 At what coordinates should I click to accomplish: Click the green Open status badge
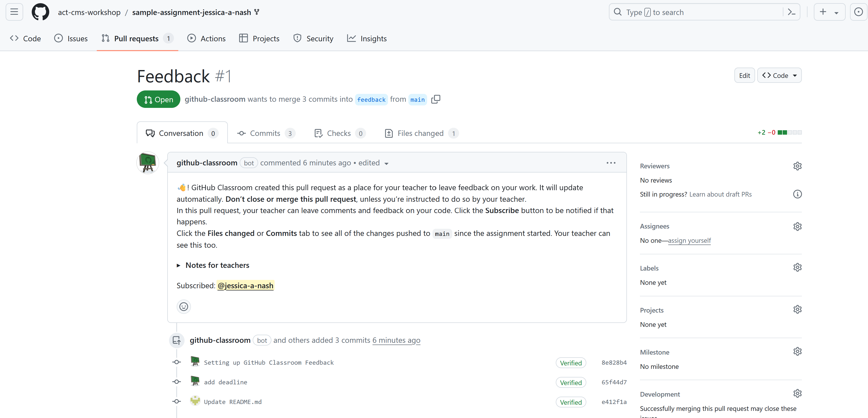point(158,99)
